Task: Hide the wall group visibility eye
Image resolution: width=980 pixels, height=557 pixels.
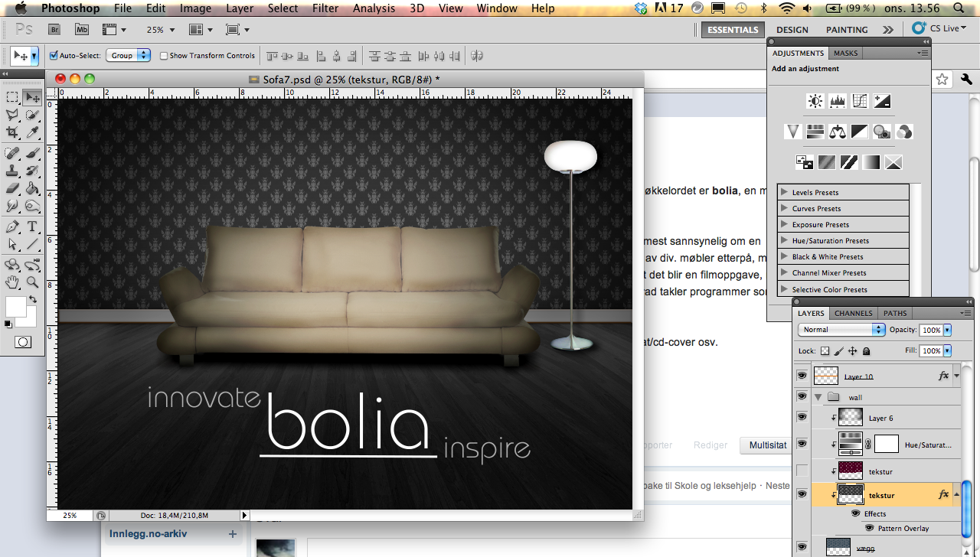Action: [x=802, y=396]
